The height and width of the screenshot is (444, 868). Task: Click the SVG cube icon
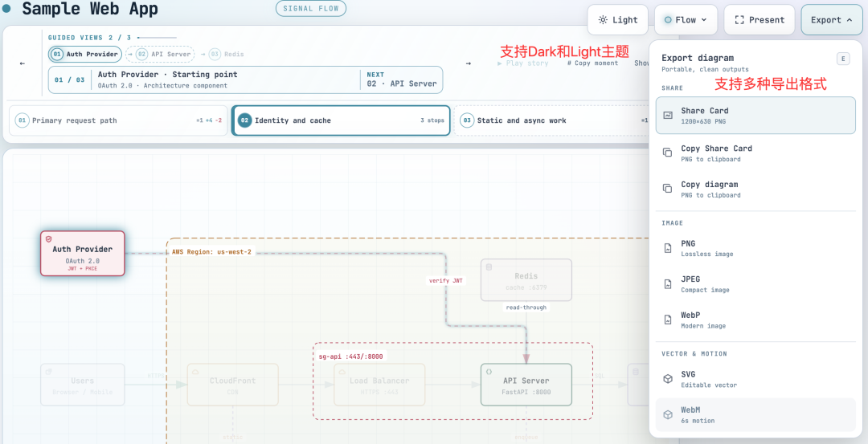[x=668, y=379]
